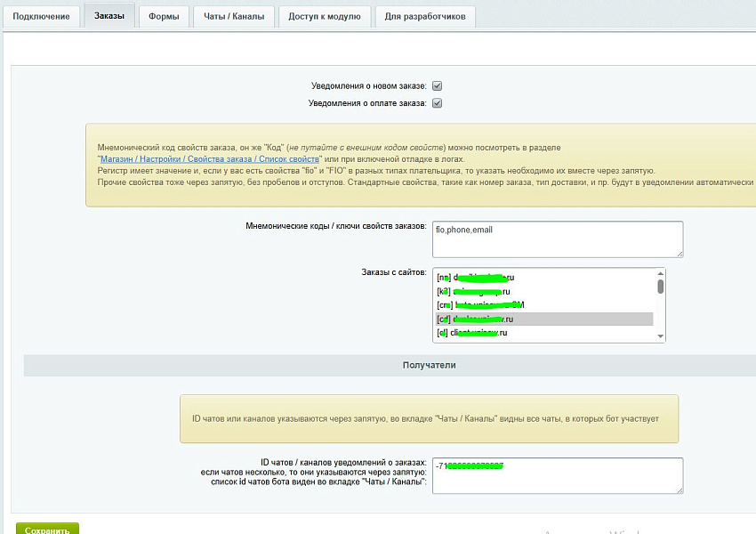The width and height of the screenshot is (756, 534).
Task: Click the resize grip of the property codes textarea
Action: point(680,254)
